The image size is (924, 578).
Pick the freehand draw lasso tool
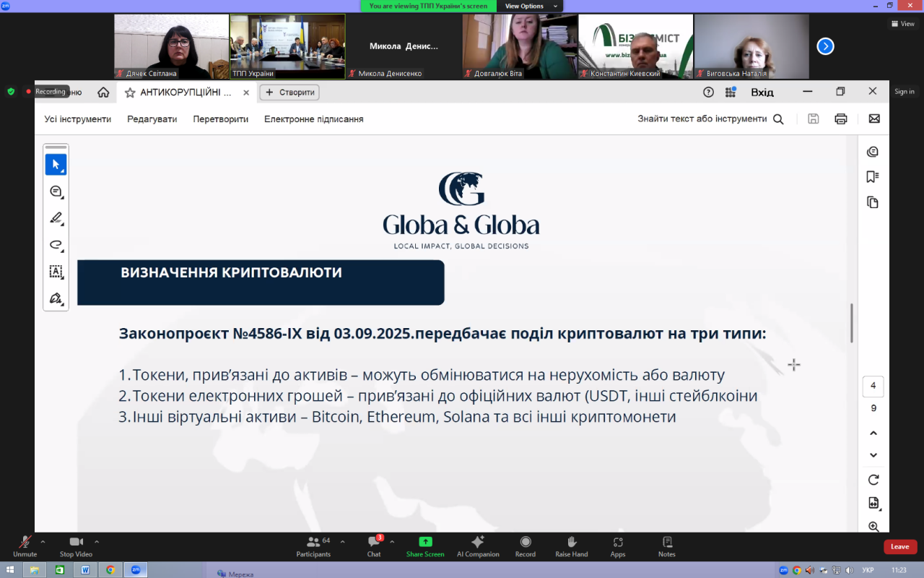click(56, 245)
